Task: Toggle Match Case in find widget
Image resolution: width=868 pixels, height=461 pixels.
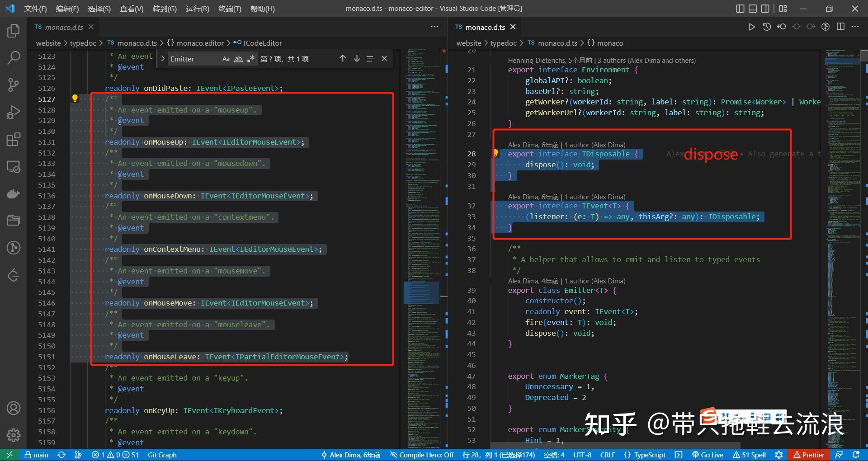Action: (226, 59)
